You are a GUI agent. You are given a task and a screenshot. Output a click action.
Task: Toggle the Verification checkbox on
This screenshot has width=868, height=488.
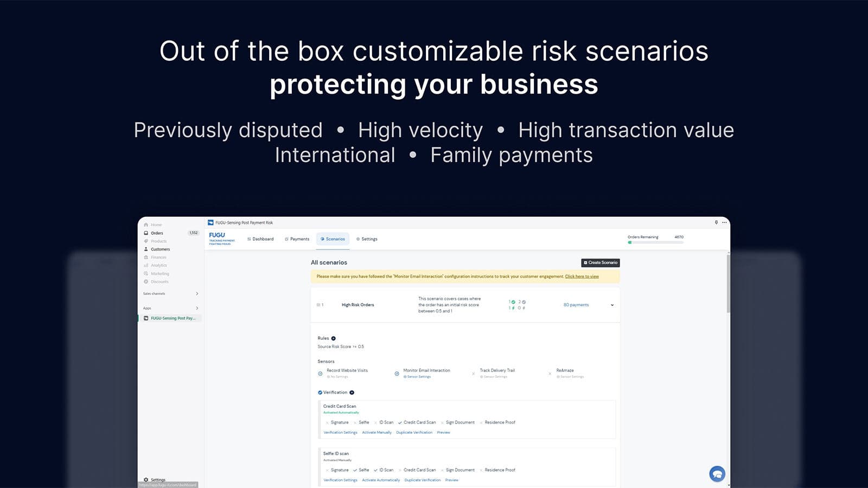coord(320,392)
